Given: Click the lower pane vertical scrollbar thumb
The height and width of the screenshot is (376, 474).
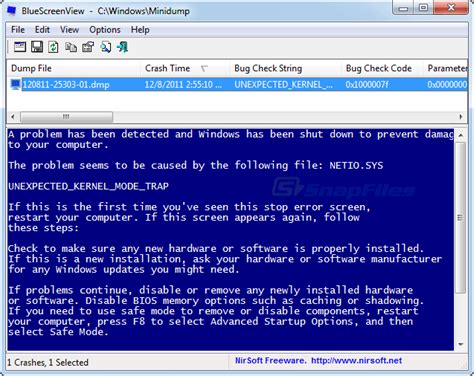Looking at the screenshot, I should point(461,218).
